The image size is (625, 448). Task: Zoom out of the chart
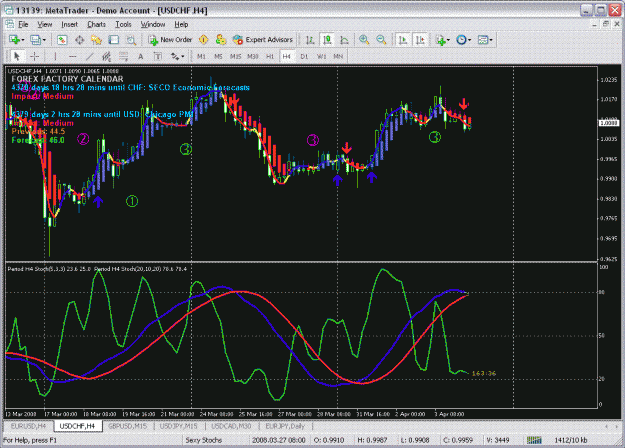381,39
